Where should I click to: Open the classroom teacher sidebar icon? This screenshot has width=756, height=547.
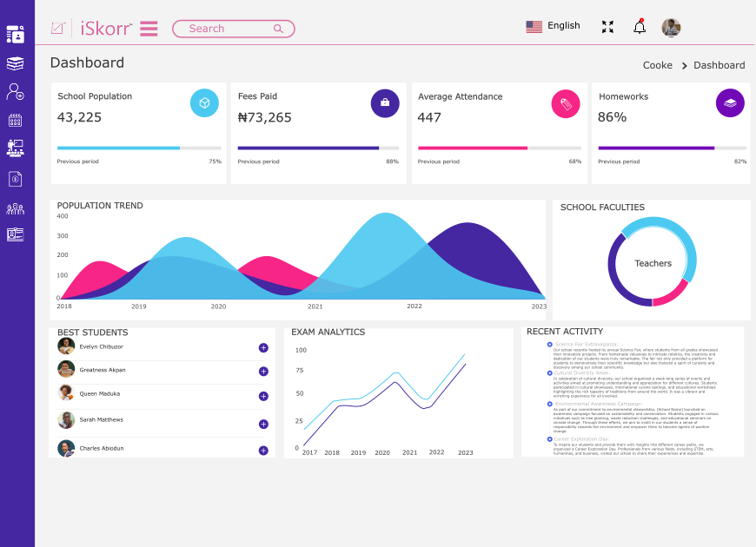[x=15, y=148]
